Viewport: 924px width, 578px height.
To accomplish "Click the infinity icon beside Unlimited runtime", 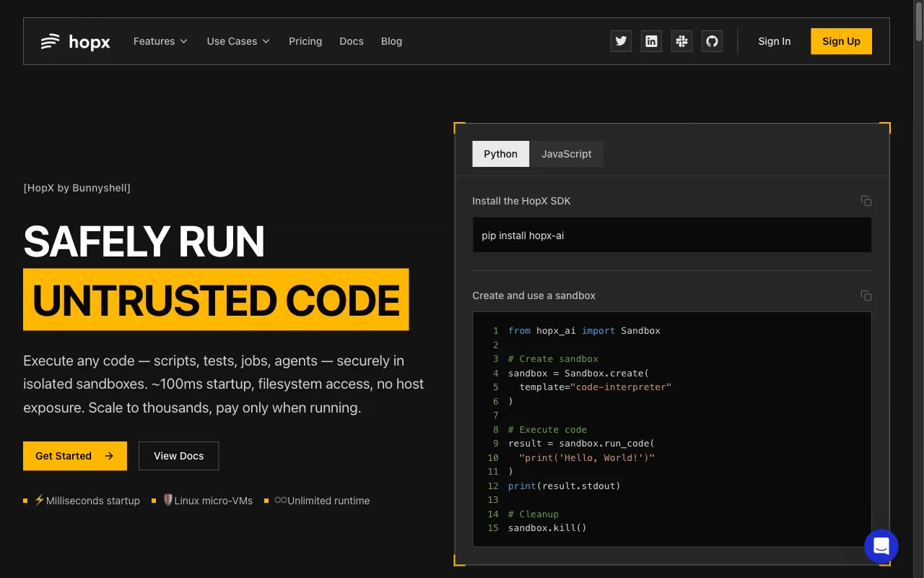I will pyautogui.click(x=281, y=500).
